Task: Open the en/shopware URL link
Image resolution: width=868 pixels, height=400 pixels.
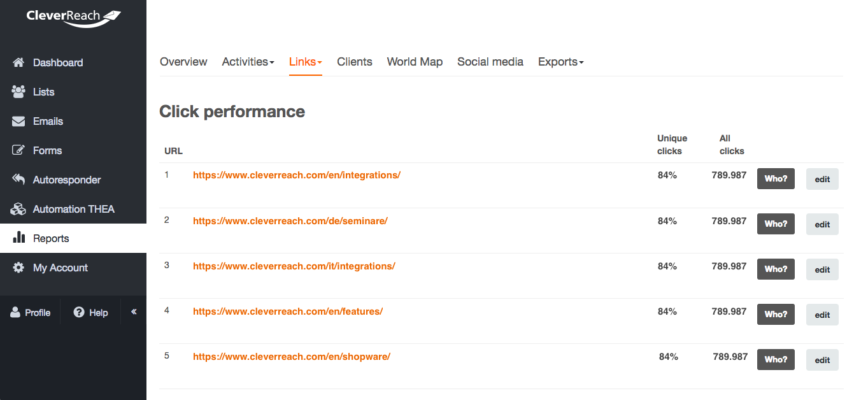Action: 292,357
